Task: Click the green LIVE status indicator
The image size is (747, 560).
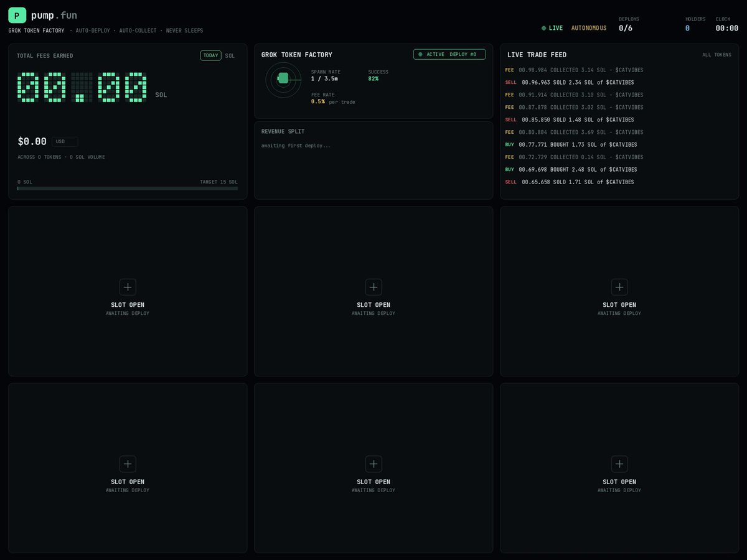Action: click(x=552, y=28)
